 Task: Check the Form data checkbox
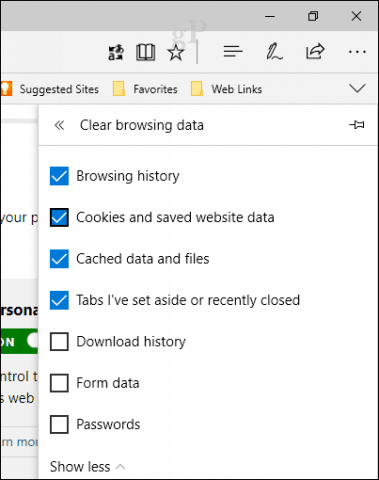(59, 383)
